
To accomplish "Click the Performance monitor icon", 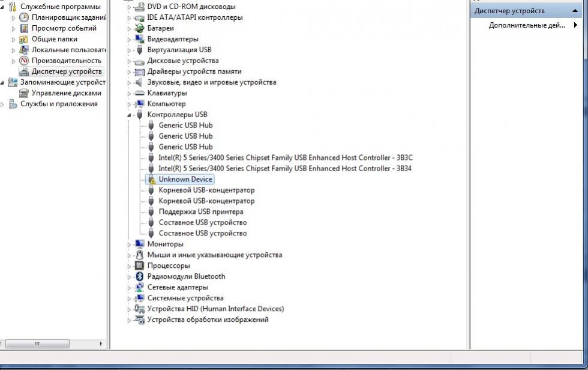I will pyautogui.click(x=24, y=61).
